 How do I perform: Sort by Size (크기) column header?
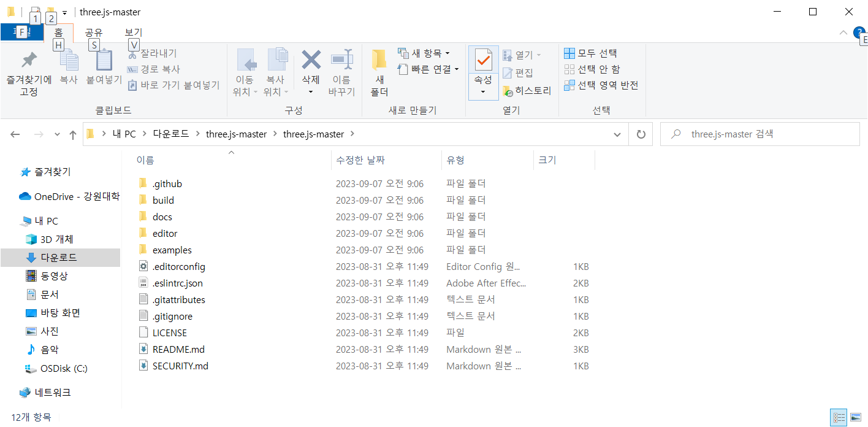pos(564,160)
